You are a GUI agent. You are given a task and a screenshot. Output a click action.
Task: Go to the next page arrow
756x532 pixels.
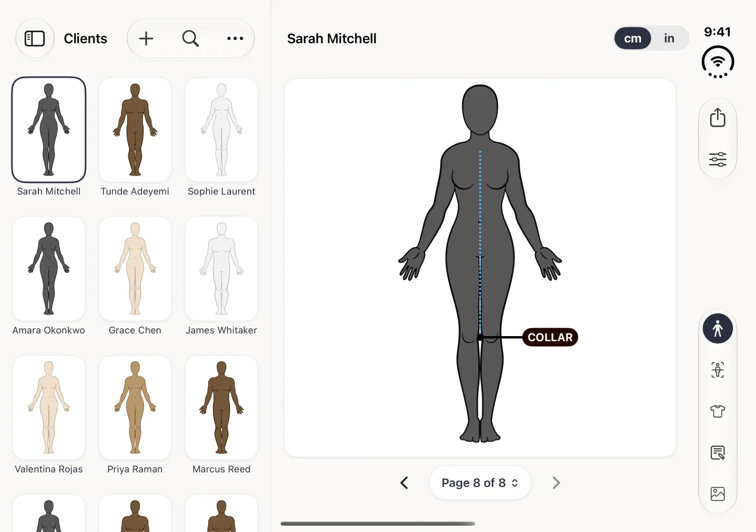tap(556, 483)
